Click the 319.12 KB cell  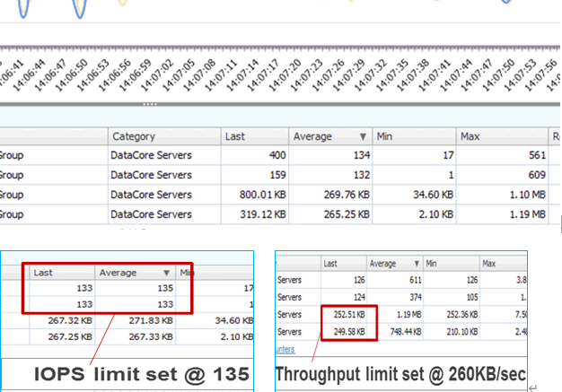pyautogui.click(x=257, y=215)
